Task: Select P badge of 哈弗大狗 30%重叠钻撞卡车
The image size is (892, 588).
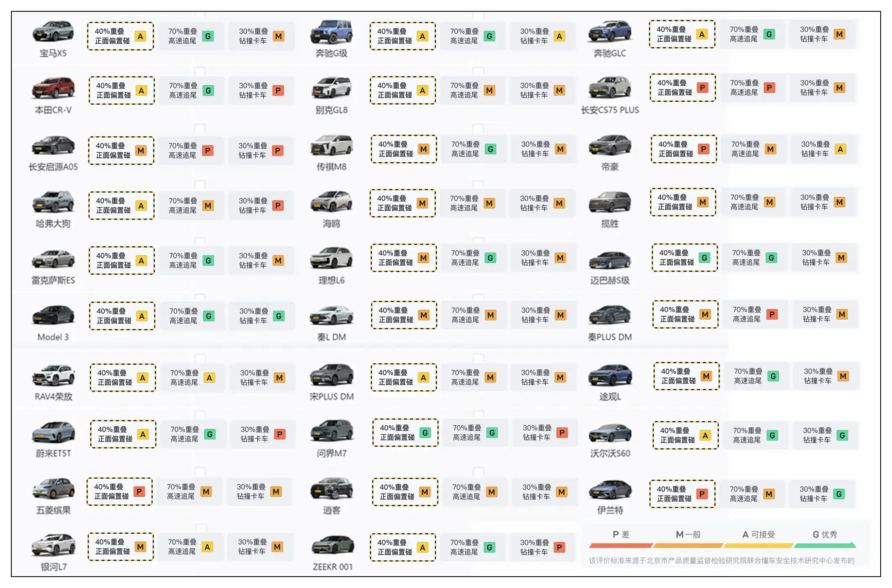Action: pyautogui.click(x=278, y=206)
